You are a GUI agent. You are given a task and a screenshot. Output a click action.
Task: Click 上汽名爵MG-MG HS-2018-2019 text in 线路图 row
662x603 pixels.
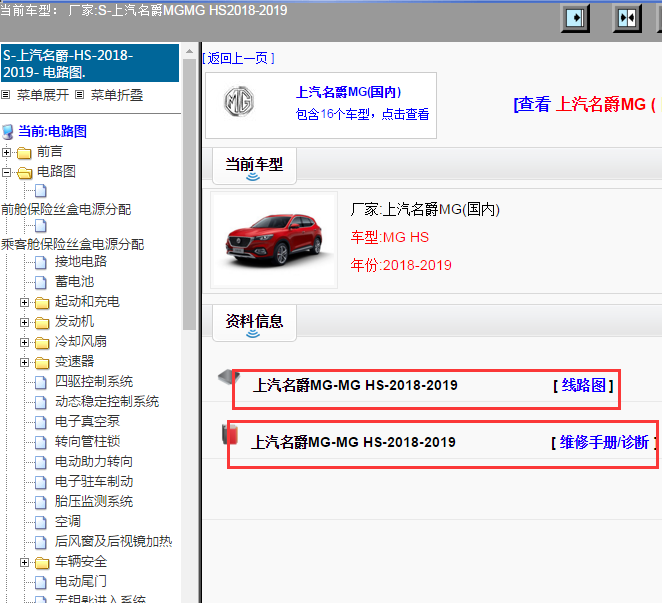click(355, 385)
